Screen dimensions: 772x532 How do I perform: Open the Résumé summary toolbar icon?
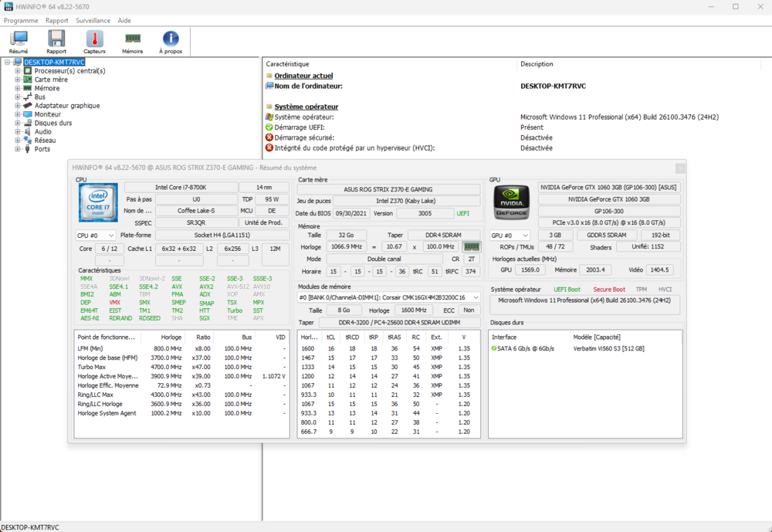pos(19,42)
